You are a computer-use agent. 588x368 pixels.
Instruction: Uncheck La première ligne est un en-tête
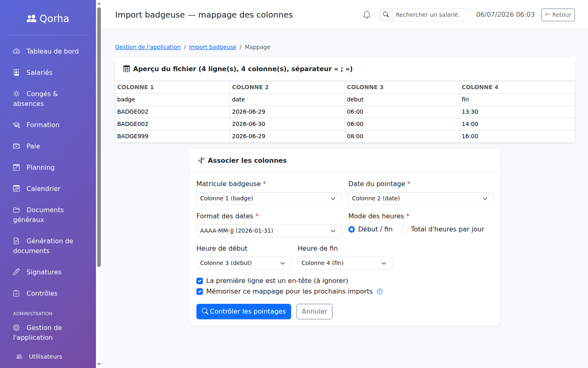(x=200, y=281)
